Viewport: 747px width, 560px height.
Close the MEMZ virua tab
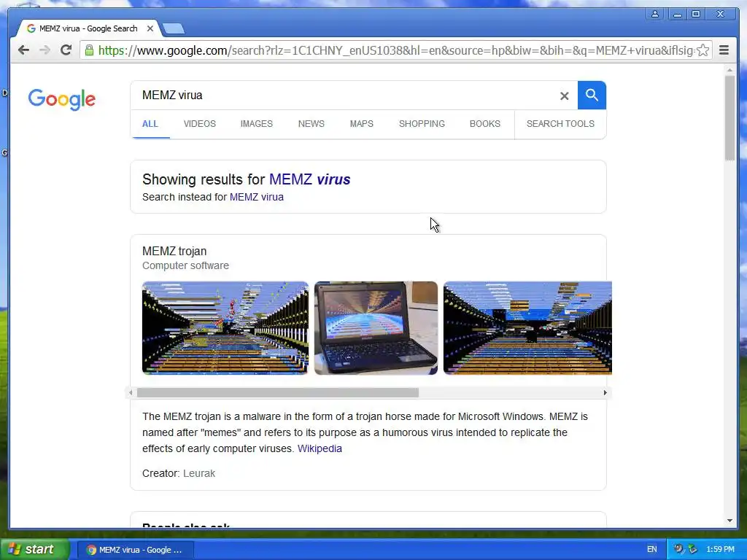tap(150, 28)
